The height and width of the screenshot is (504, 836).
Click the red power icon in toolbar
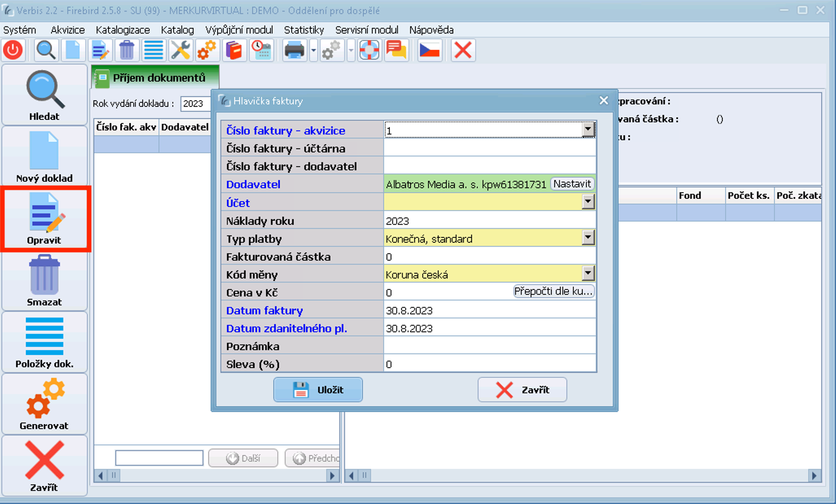point(13,50)
